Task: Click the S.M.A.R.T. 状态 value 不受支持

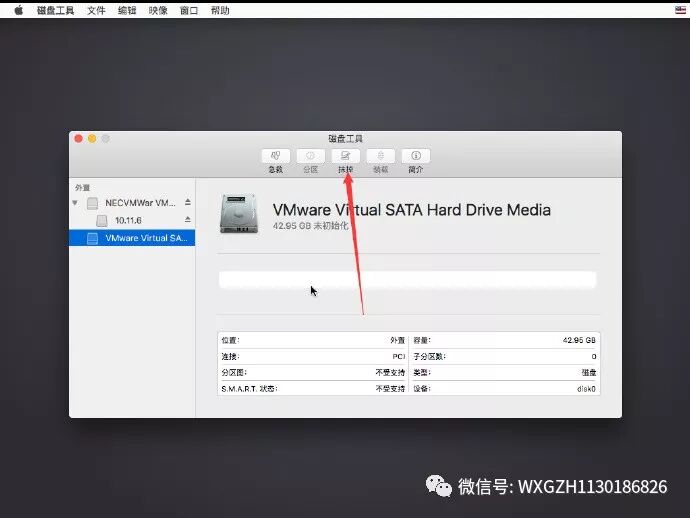Action: click(390, 389)
